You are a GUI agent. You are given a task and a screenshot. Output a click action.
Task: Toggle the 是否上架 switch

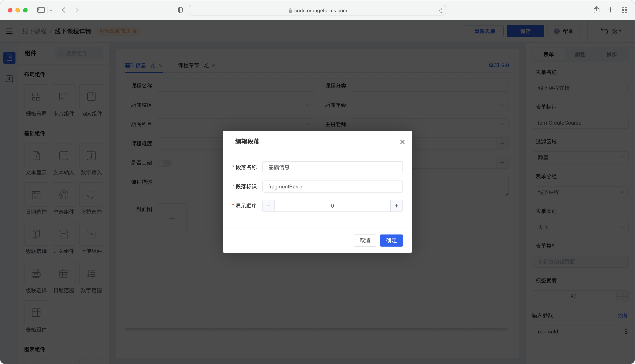point(164,163)
